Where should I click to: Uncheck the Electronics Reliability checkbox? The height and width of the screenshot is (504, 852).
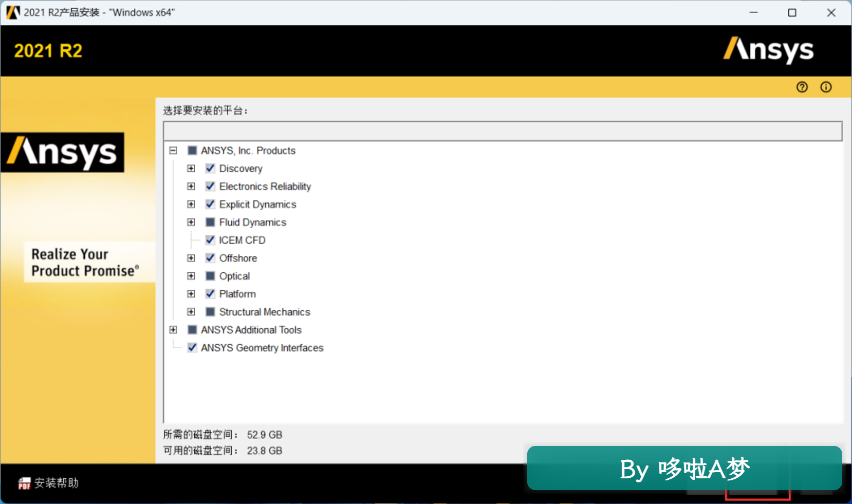point(210,186)
